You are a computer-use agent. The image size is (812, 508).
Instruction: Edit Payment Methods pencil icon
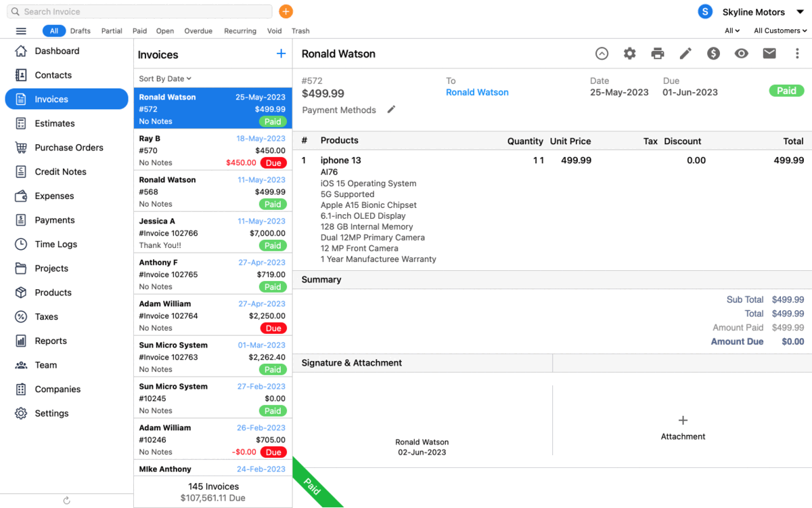click(391, 110)
